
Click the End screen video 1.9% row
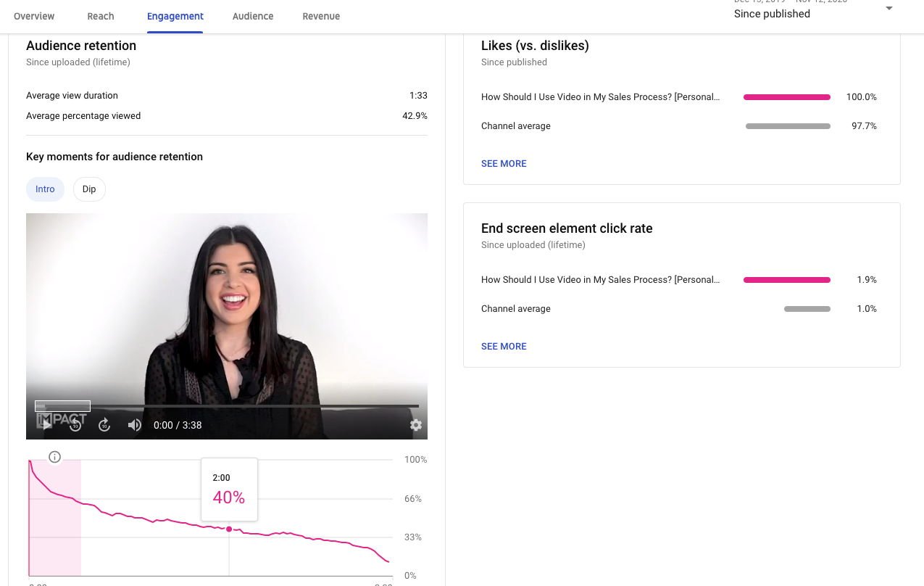tap(679, 280)
